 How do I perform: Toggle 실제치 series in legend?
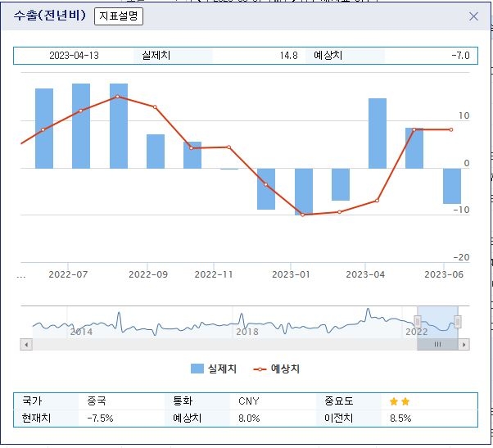[x=214, y=369]
